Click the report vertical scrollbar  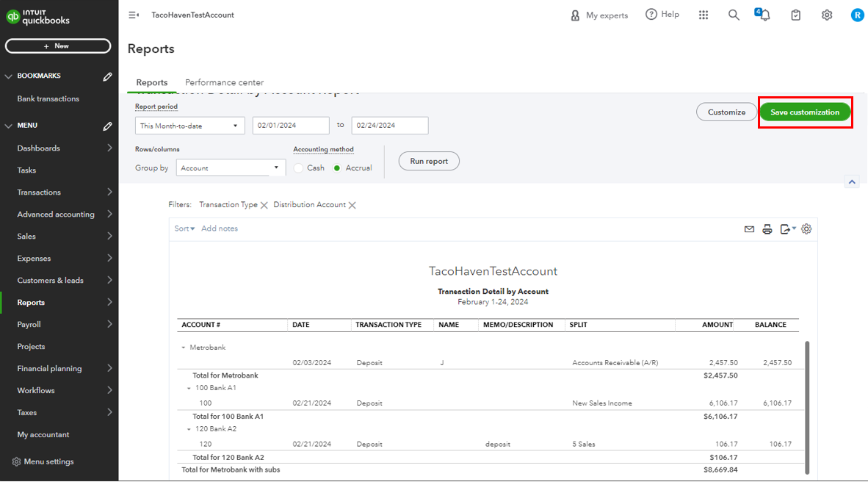[806, 407]
